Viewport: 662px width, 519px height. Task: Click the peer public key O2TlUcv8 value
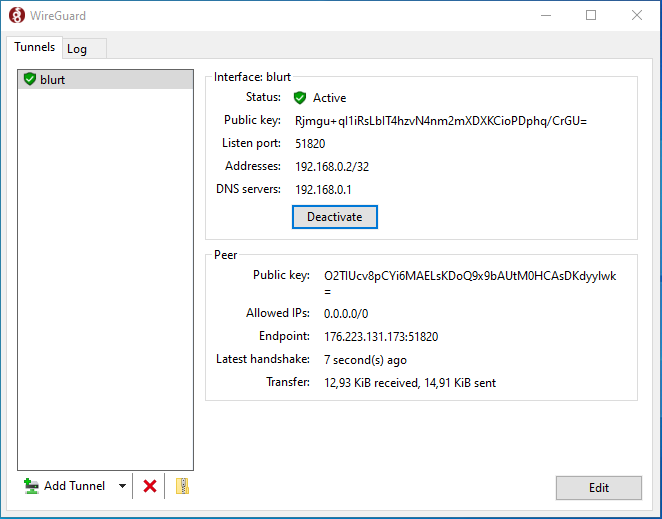coord(470,283)
